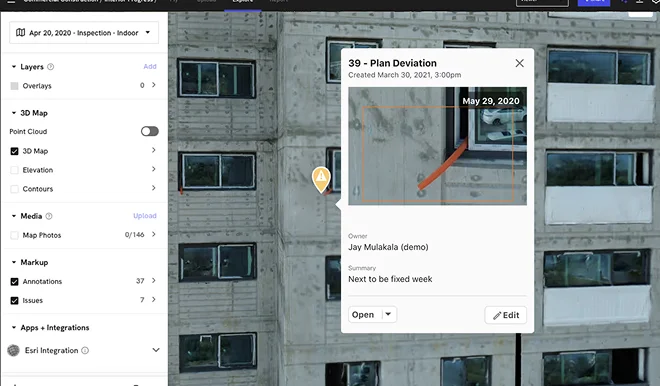This screenshot has width=660, height=386.
Task: Collapse the Media section
Action: (13, 216)
